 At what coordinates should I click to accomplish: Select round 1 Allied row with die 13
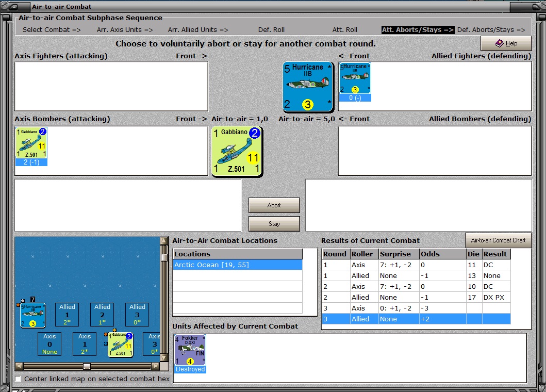point(417,275)
